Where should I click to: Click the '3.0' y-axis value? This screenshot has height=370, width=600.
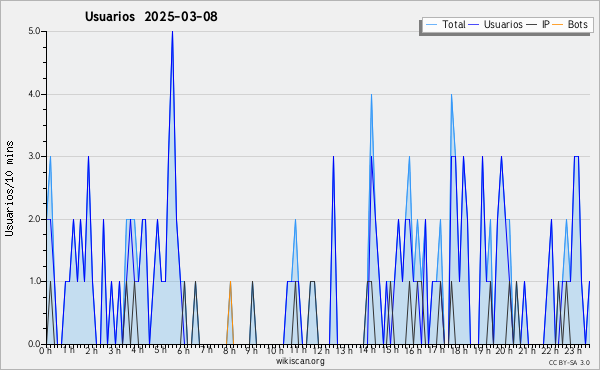tap(34, 156)
